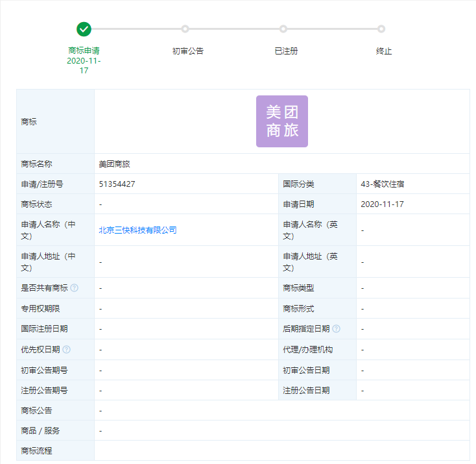476x464 pixels.
Task: Click the 商标公告 row header
Action: coord(36,411)
